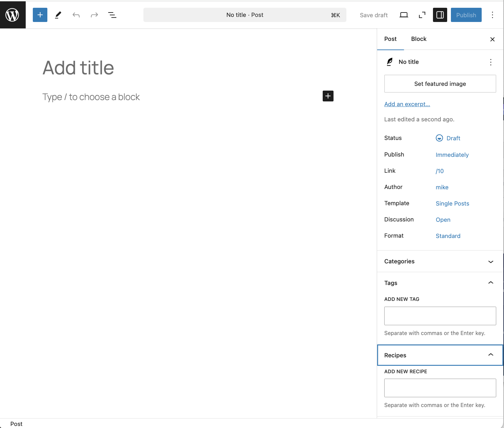
Task: Click the Add New Tag input field
Action: [x=440, y=316]
